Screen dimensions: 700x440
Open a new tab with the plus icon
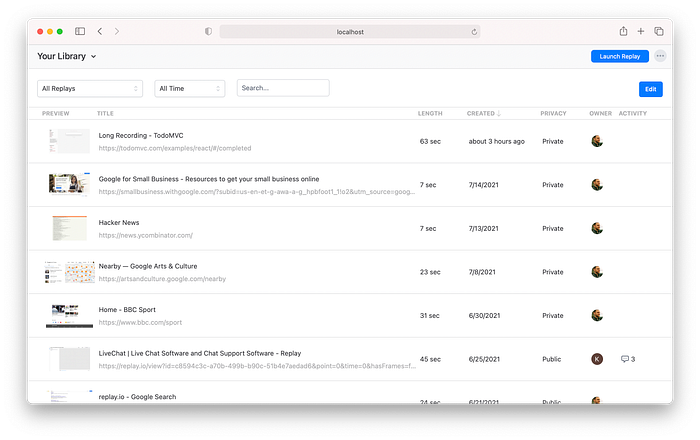[641, 31]
